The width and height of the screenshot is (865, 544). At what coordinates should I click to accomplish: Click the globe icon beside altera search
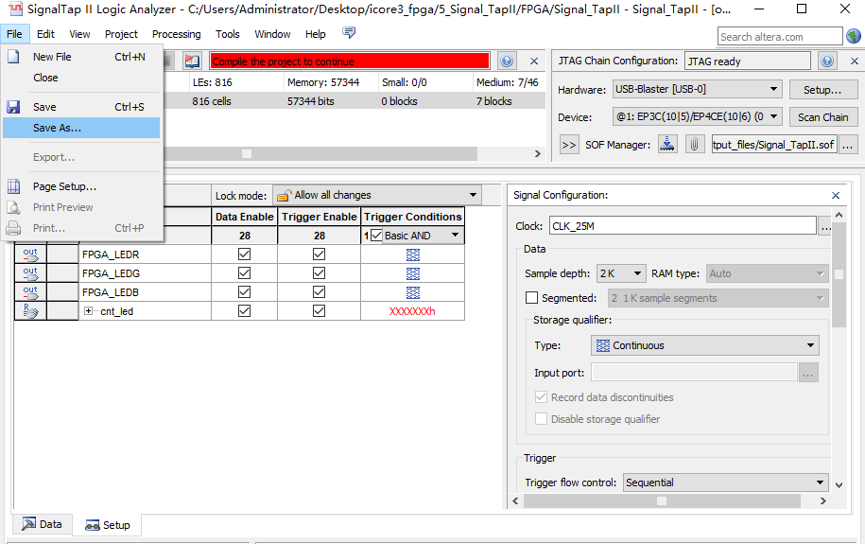pos(853,36)
